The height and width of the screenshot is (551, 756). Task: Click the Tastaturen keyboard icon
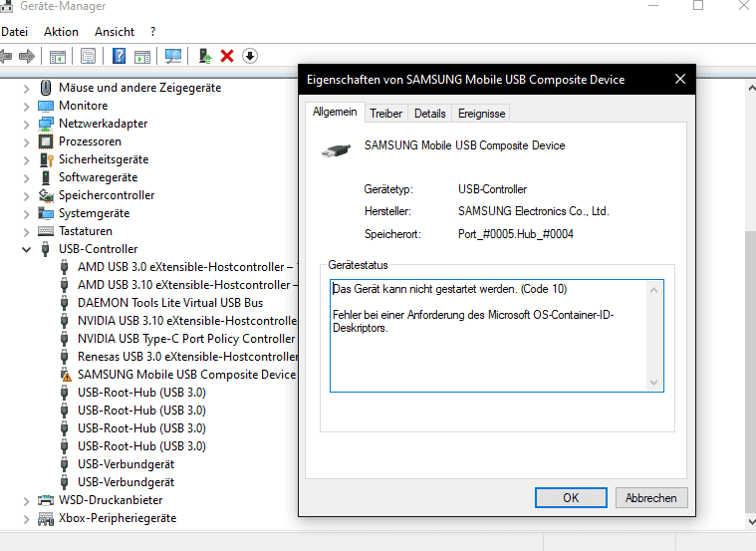[46, 231]
